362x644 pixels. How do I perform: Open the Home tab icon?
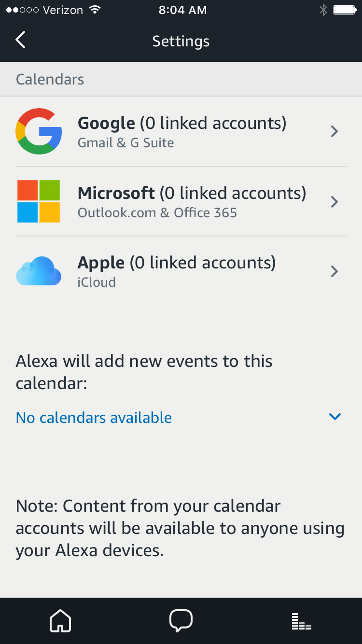(60, 621)
